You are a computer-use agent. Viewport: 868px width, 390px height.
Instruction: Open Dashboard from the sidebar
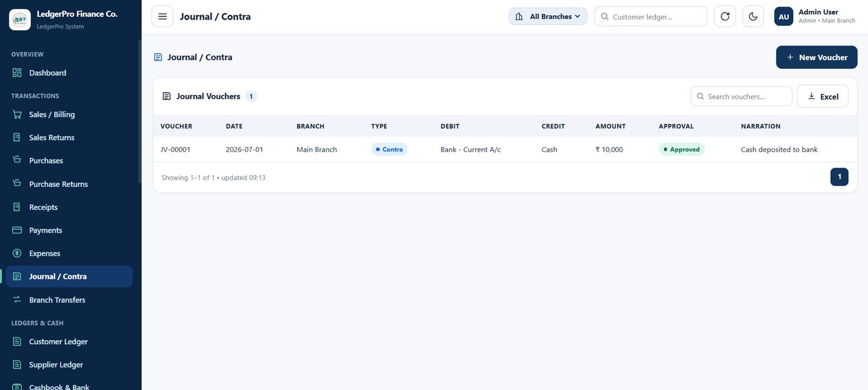coord(69,73)
